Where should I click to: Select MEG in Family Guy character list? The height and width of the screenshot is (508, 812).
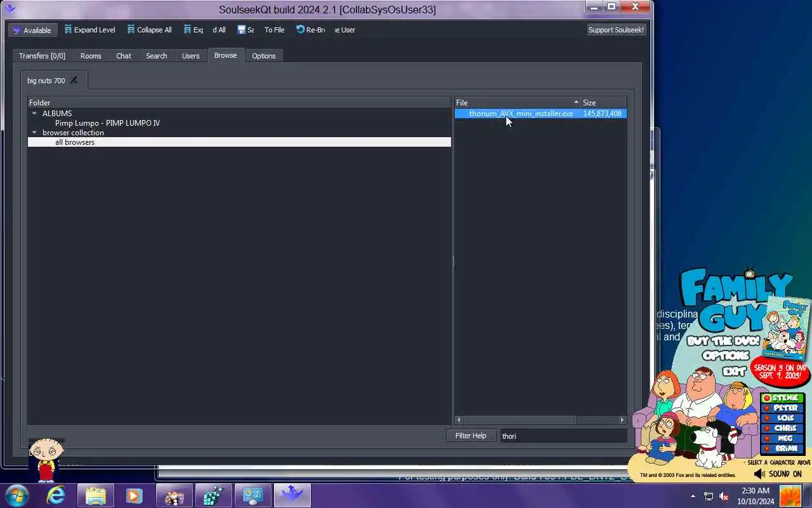pos(782,439)
